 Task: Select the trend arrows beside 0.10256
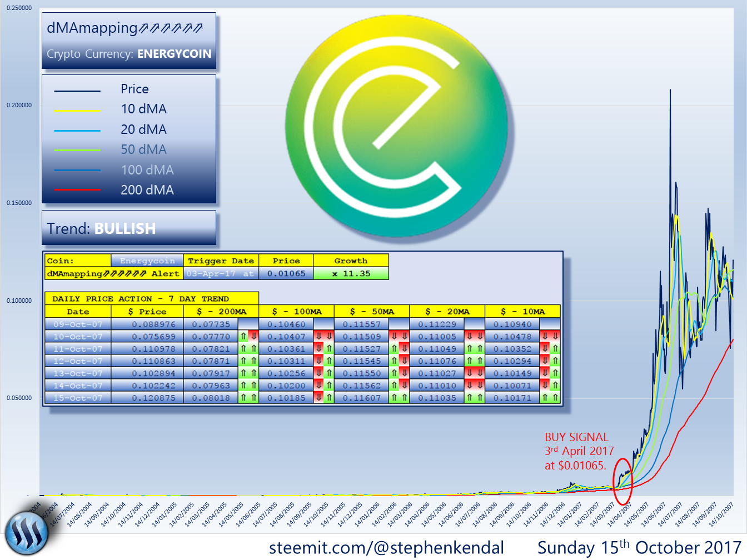[x=324, y=373]
